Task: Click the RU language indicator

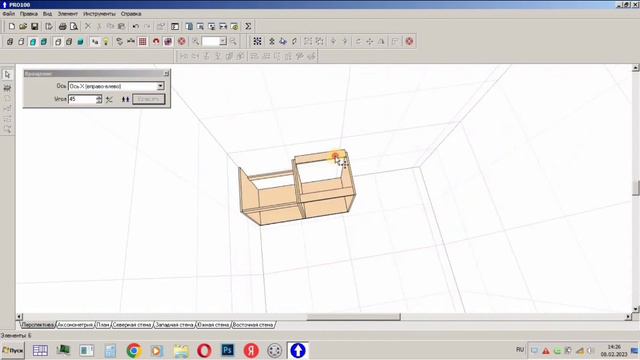Action: 520,350
